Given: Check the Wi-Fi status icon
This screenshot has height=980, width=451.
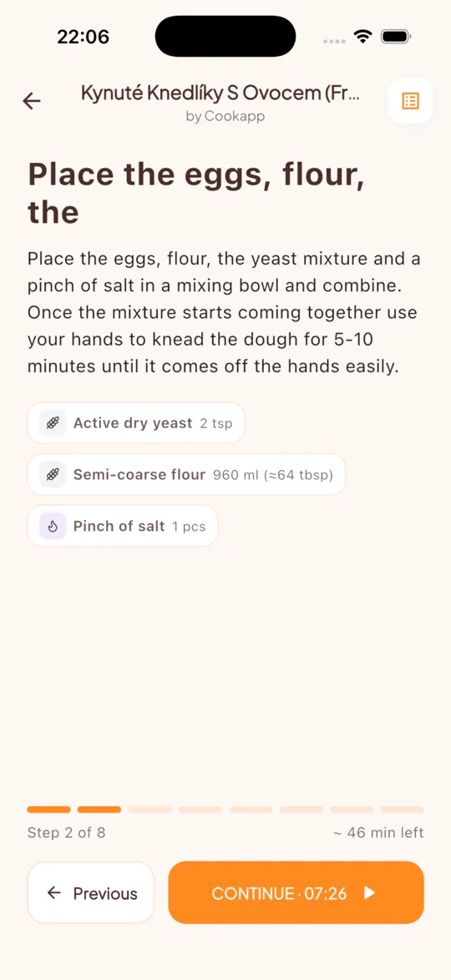Looking at the screenshot, I should (x=362, y=36).
